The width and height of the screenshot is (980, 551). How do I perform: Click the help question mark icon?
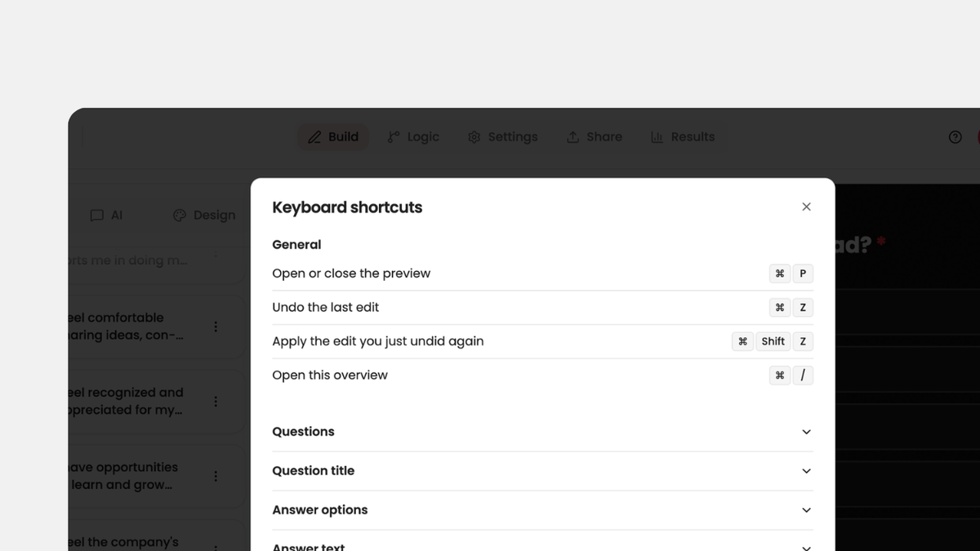click(x=955, y=137)
